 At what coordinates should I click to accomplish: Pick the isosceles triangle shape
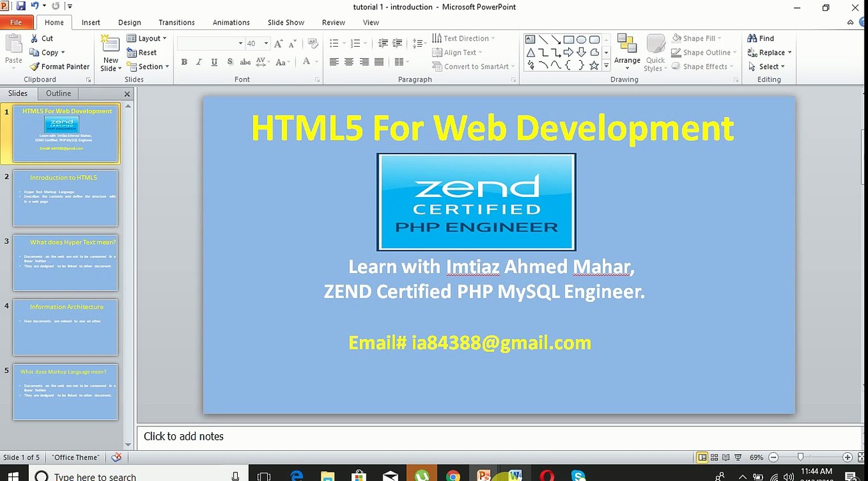point(530,52)
